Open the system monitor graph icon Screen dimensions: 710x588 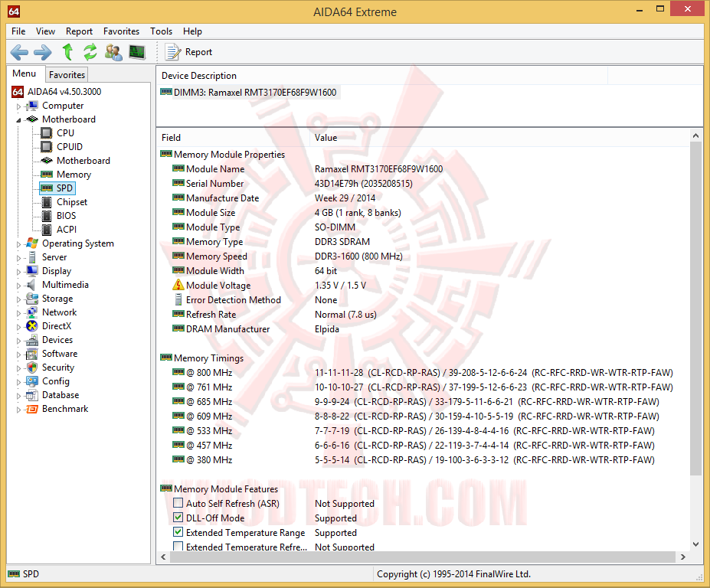(137, 52)
